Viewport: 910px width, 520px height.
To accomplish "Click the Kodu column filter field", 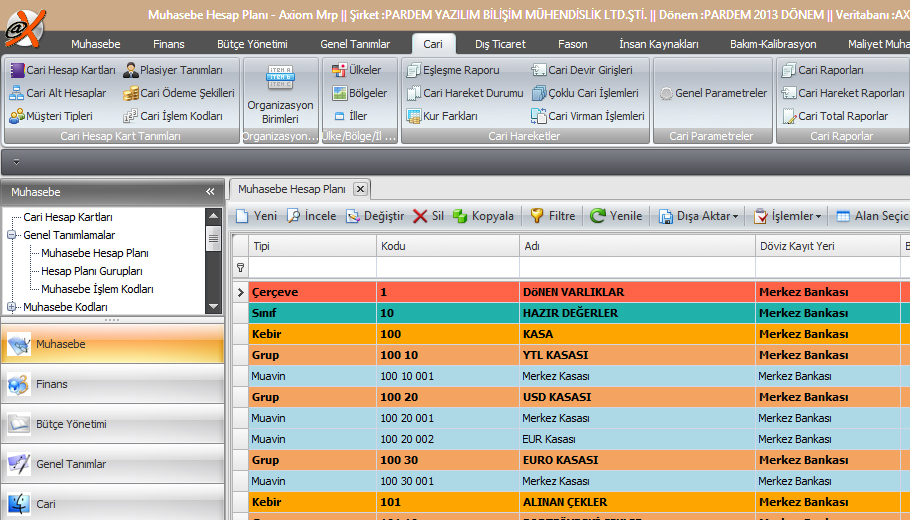I will click(x=447, y=268).
